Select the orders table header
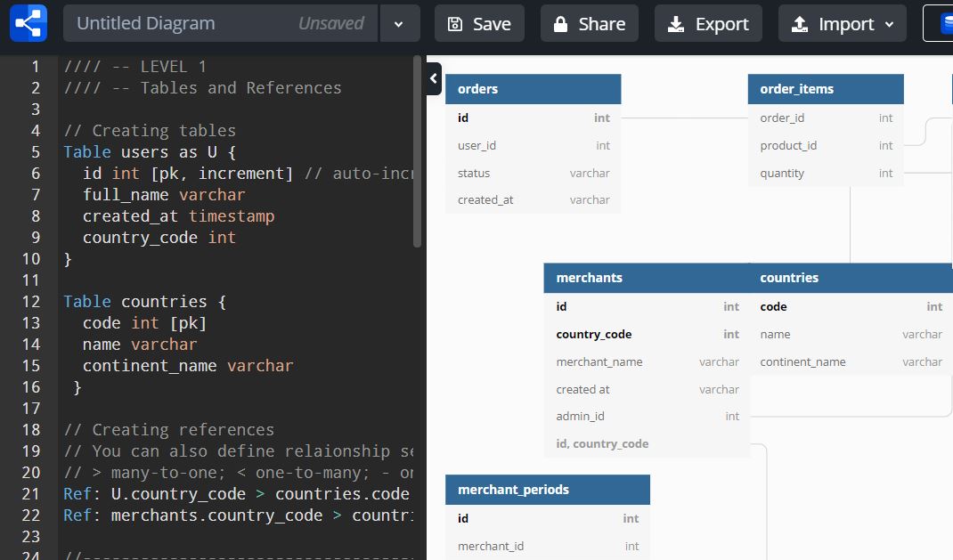The image size is (953, 560). [x=533, y=89]
